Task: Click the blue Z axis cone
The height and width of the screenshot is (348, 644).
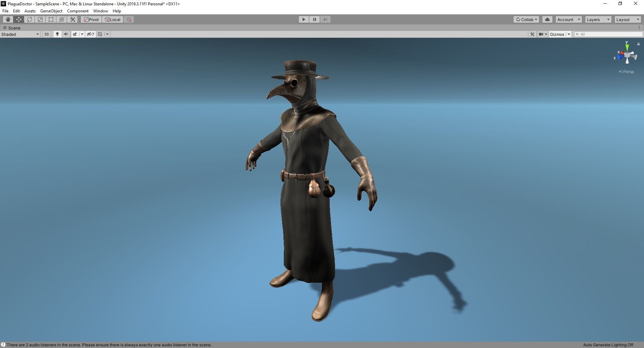Action: pyautogui.click(x=620, y=57)
